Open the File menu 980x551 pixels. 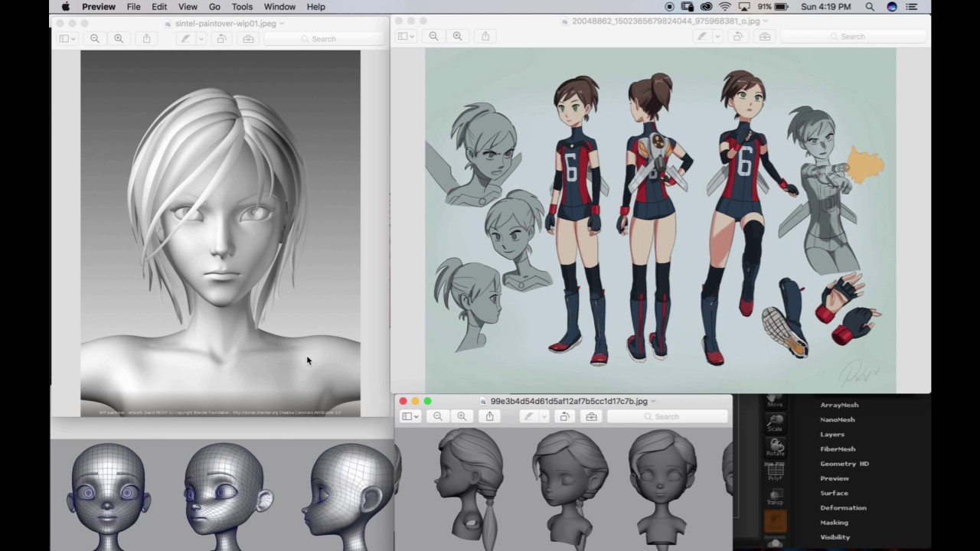pos(134,7)
